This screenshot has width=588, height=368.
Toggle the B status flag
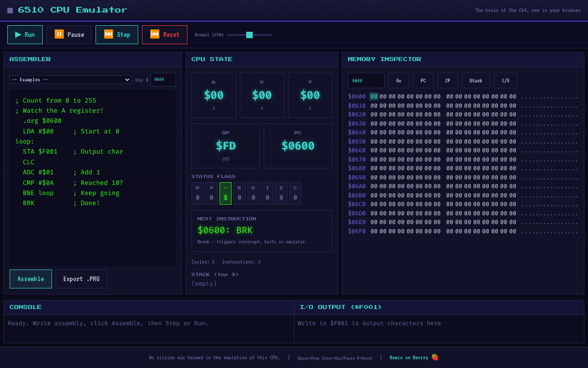pos(239,193)
